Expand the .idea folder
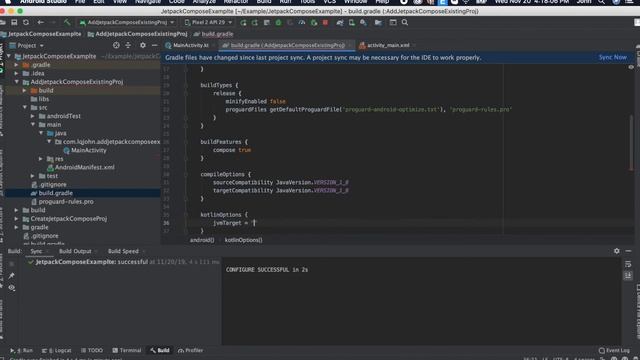 16,73
